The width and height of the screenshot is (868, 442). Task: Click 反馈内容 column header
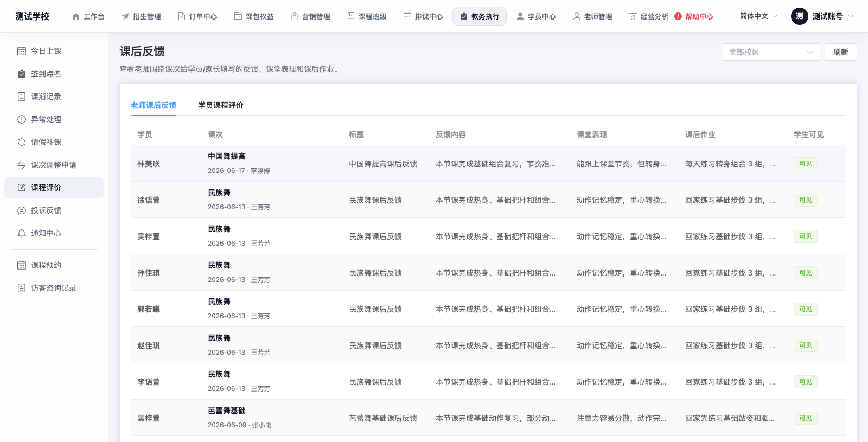(x=451, y=134)
